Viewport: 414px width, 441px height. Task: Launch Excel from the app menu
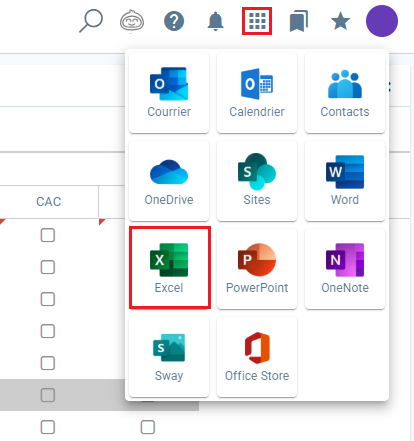(170, 268)
